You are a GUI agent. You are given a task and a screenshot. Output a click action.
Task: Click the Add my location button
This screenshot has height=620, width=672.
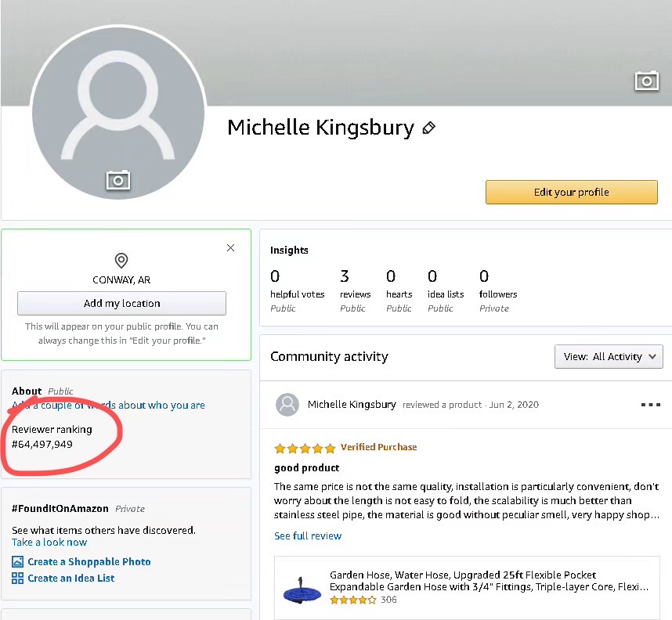[x=121, y=303]
